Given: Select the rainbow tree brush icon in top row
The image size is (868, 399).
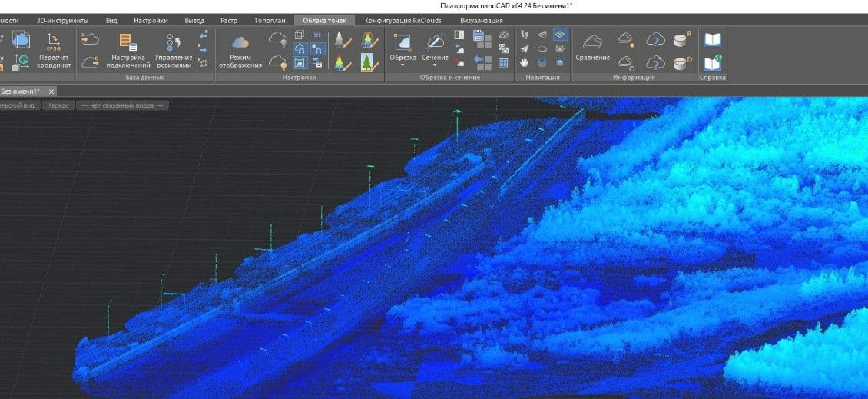Looking at the screenshot, I should (369, 40).
